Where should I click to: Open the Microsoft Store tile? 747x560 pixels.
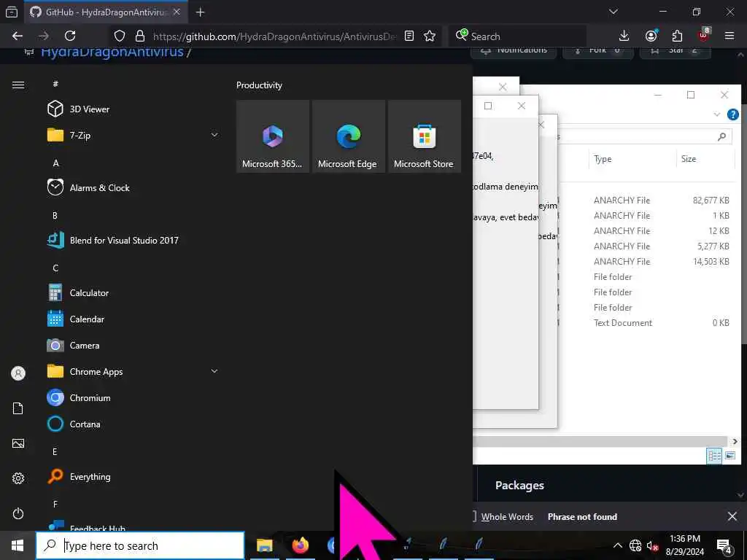[425, 136]
